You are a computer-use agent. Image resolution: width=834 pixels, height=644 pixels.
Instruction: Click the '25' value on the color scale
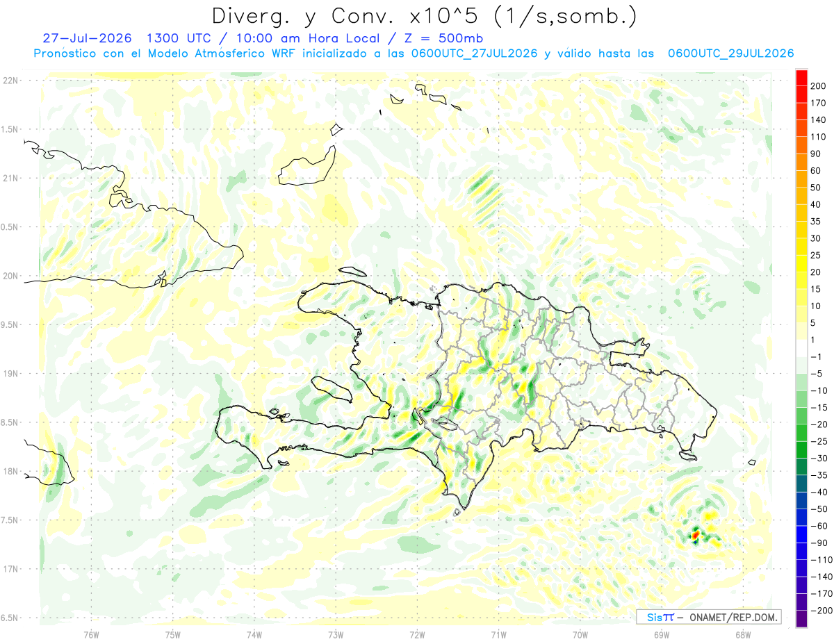[815, 255]
